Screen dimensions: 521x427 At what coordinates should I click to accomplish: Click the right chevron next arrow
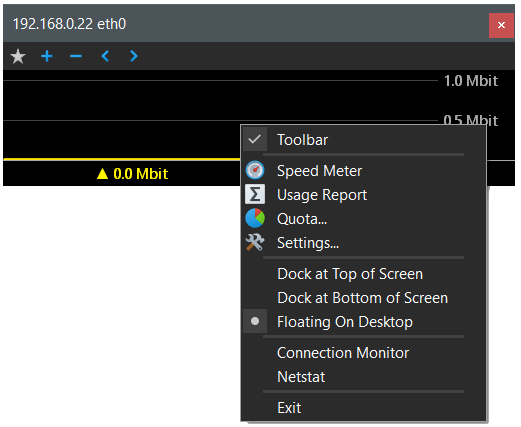point(134,56)
